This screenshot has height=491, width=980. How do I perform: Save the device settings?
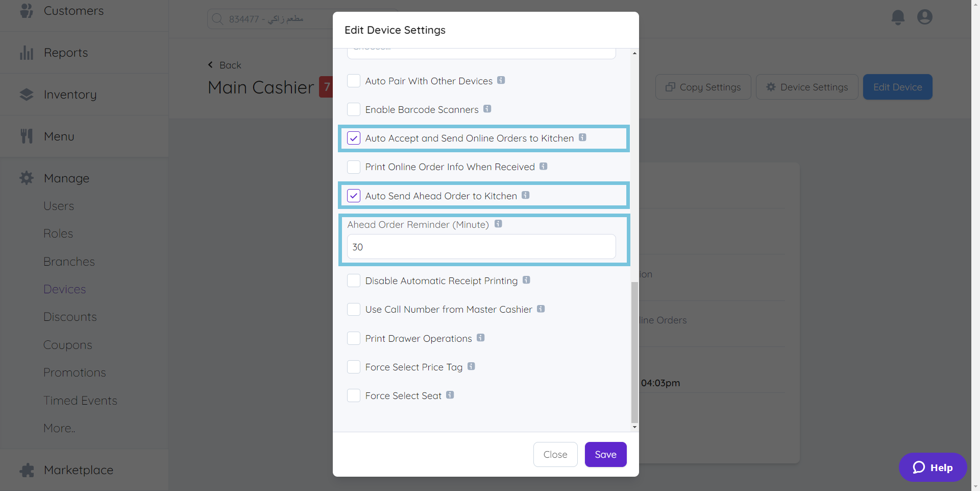click(x=605, y=454)
